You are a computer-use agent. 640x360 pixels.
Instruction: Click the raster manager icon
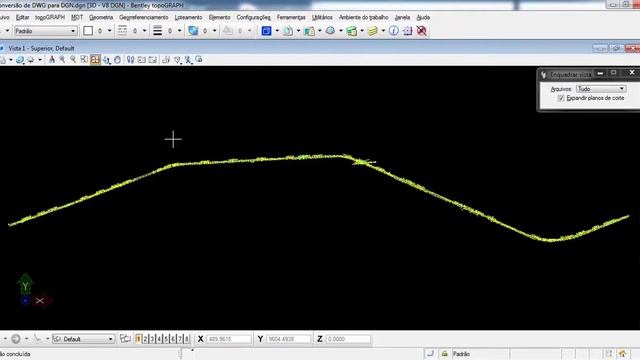pos(309,31)
